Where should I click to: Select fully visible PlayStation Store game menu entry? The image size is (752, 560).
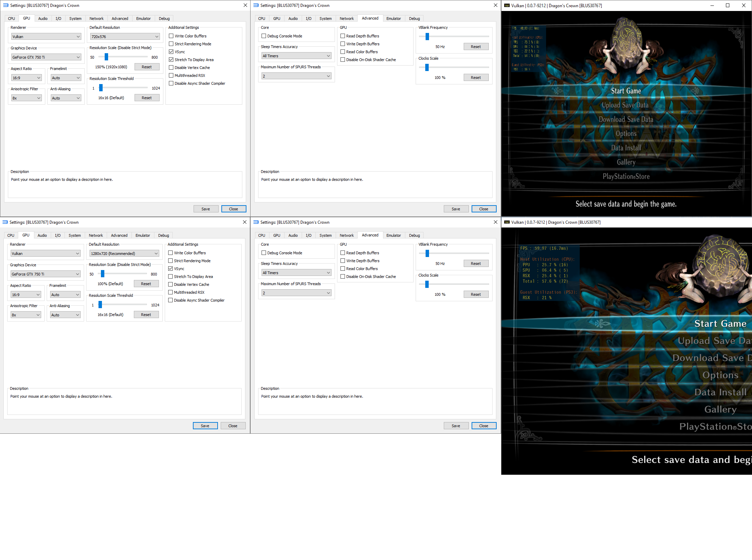click(x=626, y=176)
